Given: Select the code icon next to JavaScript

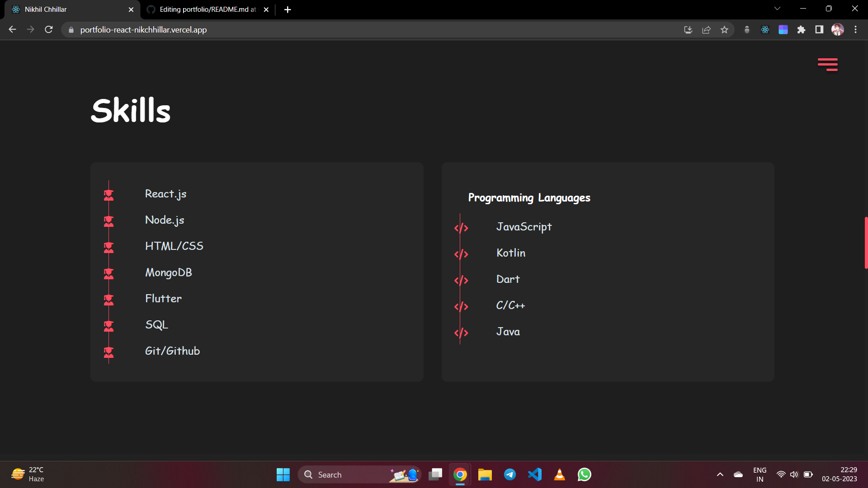Looking at the screenshot, I should point(461,228).
